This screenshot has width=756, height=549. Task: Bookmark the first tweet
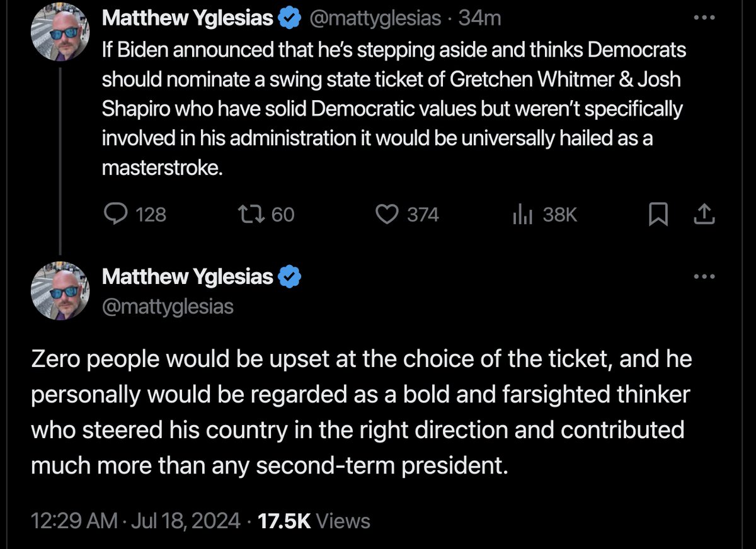pyautogui.click(x=658, y=215)
